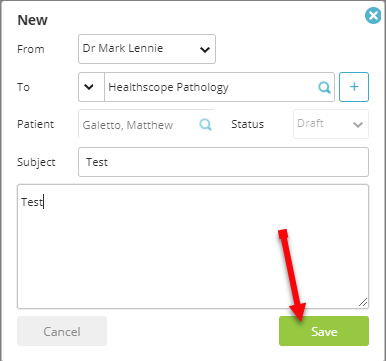Image resolution: width=386 pixels, height=361 pixels.
Task: Click the New dialog title
Action: pyautogui.click(x=32, y=20)
